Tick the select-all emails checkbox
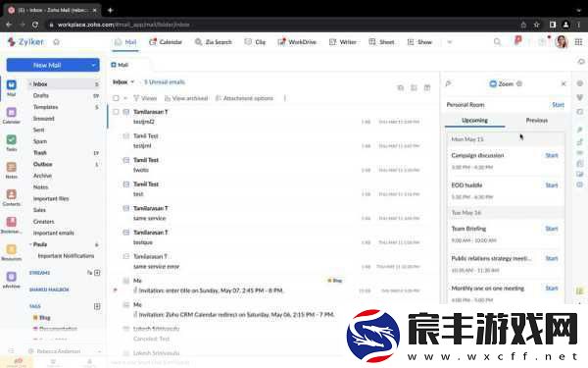 pos(116,98)
